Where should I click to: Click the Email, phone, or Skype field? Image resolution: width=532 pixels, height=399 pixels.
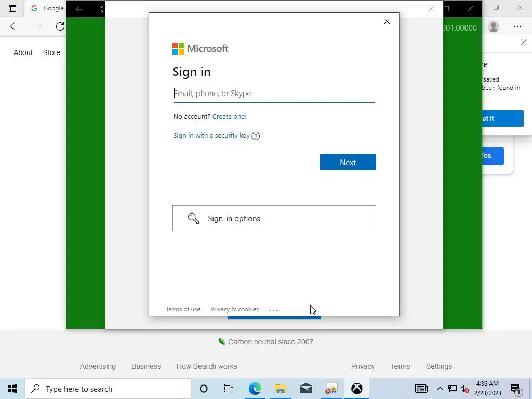tap(274, 94)
